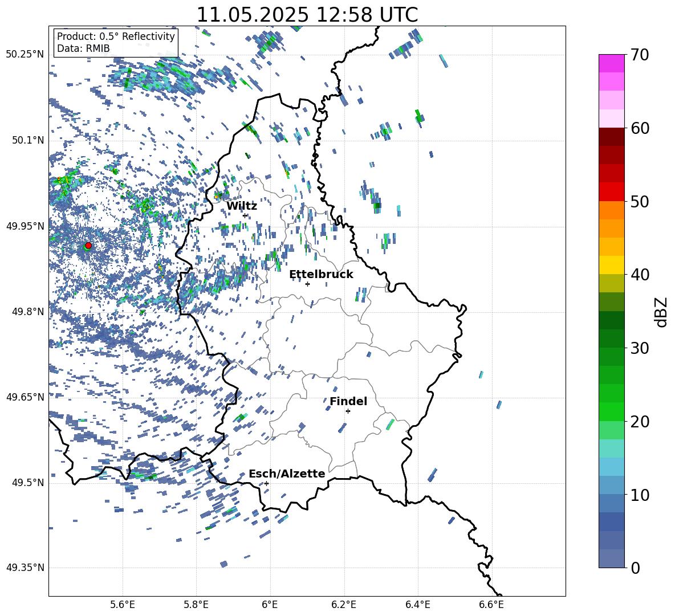Click the Ettelbruck station cross marker
This screenshot has width=675, height=616.
pos(307,284)
